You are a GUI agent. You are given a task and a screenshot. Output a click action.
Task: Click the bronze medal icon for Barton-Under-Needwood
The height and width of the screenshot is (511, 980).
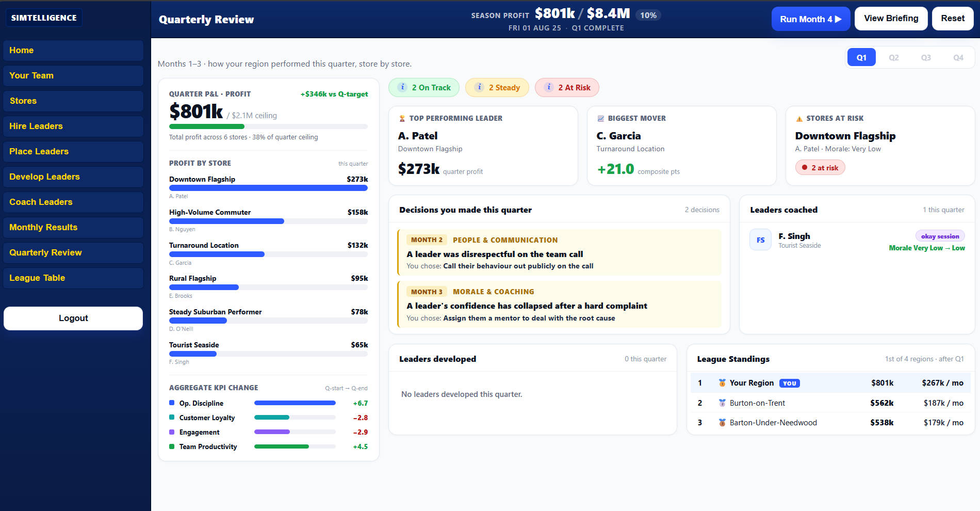[722, 422]
